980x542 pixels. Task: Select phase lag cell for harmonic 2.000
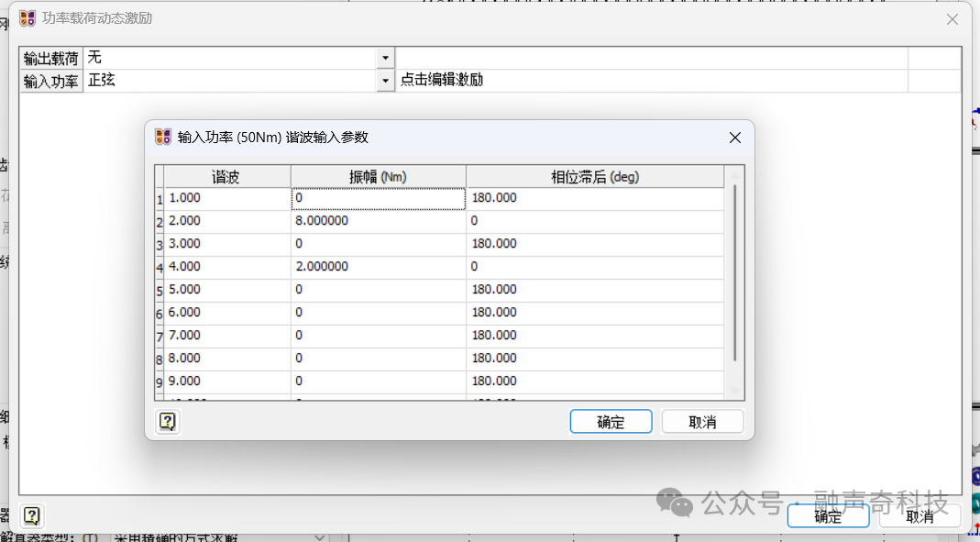pos(595,221)
